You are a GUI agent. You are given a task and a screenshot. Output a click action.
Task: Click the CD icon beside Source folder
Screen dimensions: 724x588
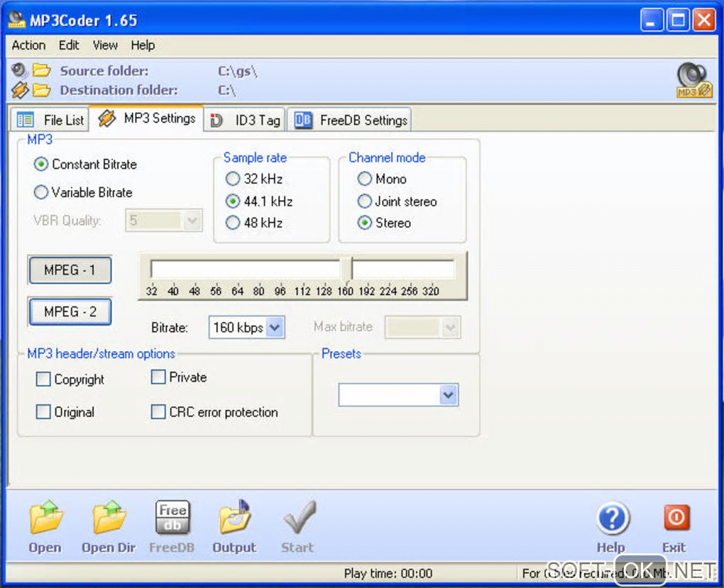tap(18, 70)
